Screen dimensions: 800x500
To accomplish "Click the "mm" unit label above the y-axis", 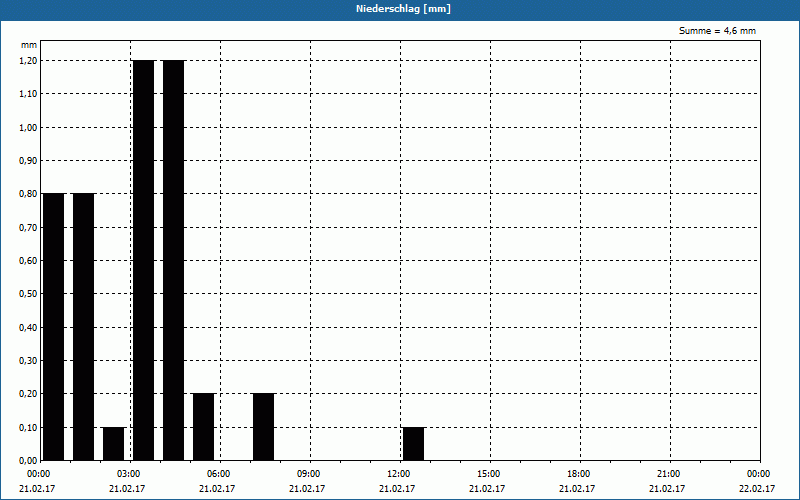I will click(x=29, y=45).
